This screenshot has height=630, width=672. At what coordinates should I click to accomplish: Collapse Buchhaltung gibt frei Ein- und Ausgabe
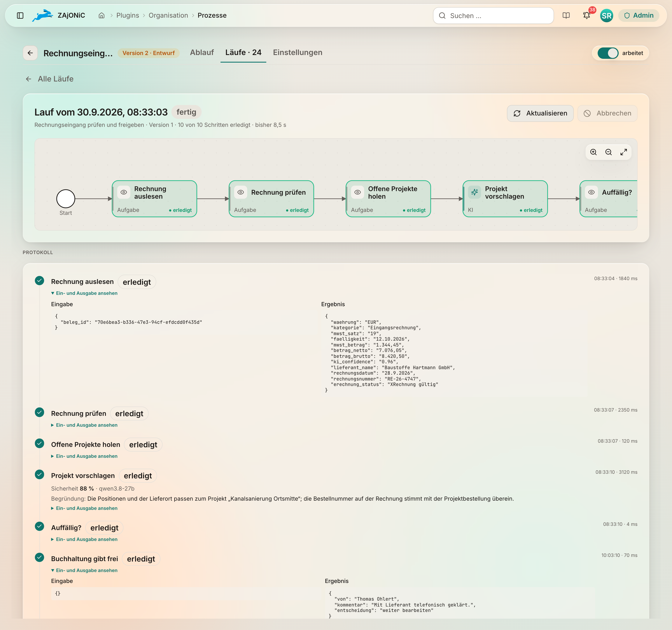click(x=84, y=571)
